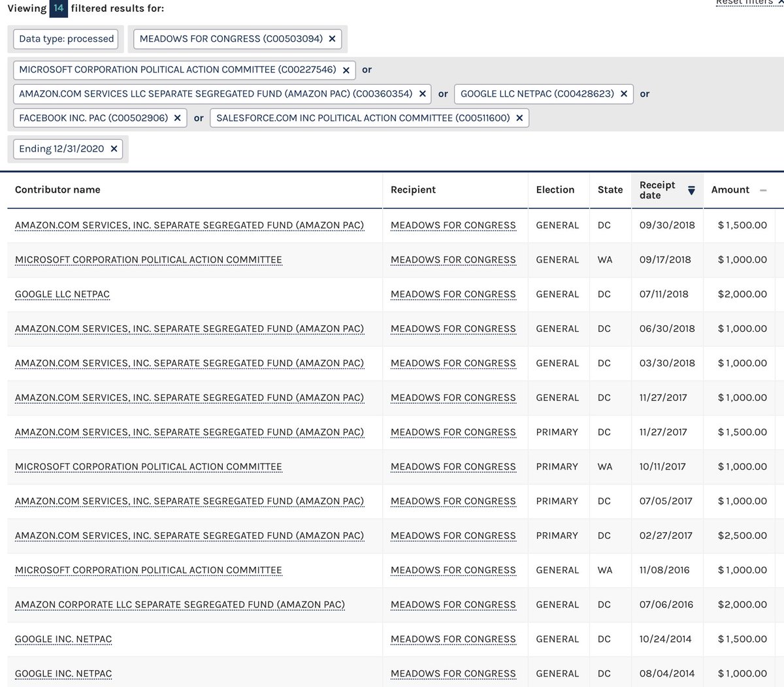Screen dimensions: 784x687
Task: Open Meadows for Congress recipient in 09/30/2018 row
Action: (453, 225)
